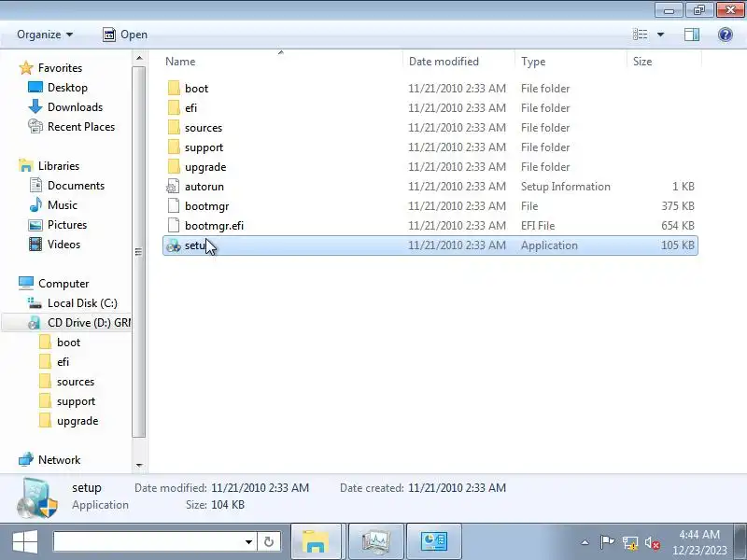Image resolution: width=747 pixels, height=560 pixels.
Task: Show hidden tray icons arrow
Action: pyautogui.click(x=585, y=542)
